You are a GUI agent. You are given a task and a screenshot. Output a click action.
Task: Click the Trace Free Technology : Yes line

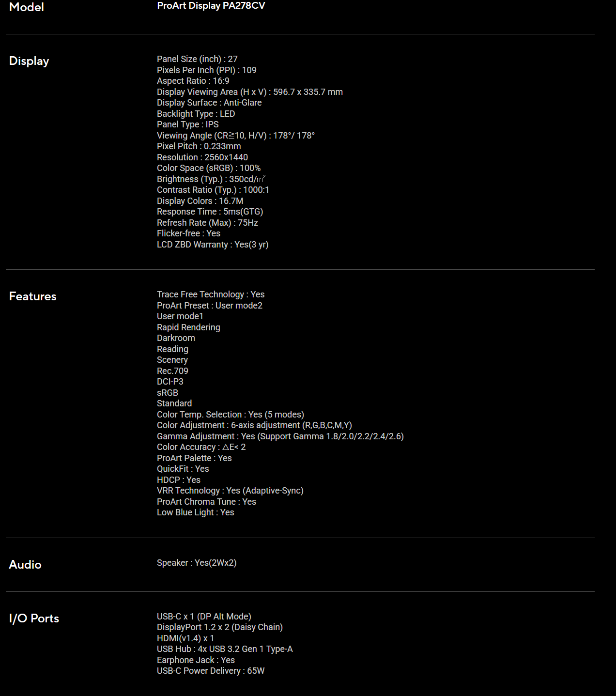click(x=211, y=294)
